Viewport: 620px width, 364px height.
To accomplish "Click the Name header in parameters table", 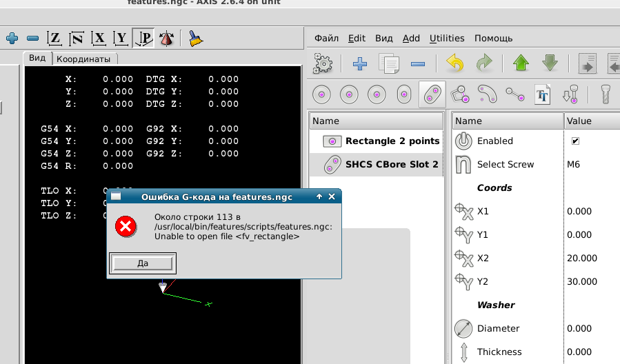I will click(508, 121).
